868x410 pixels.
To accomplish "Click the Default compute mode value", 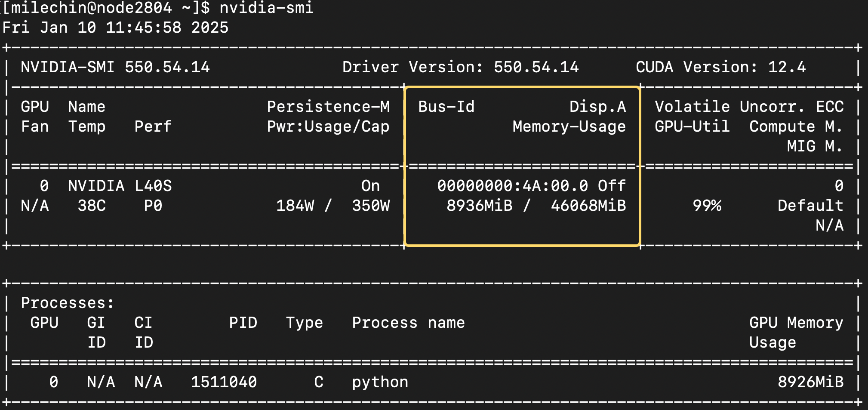I will click(x=810, y=206).
